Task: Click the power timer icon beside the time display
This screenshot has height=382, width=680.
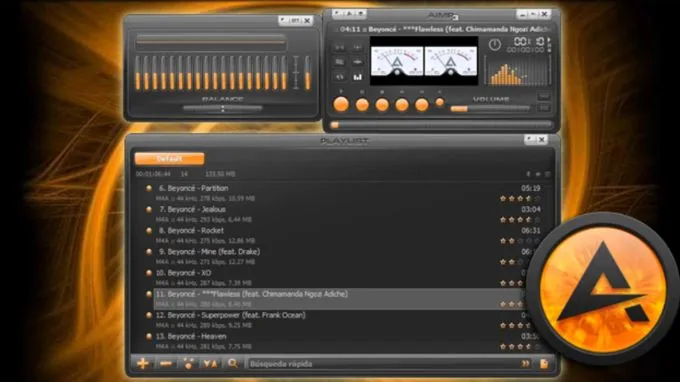Action: coord(495,44)
